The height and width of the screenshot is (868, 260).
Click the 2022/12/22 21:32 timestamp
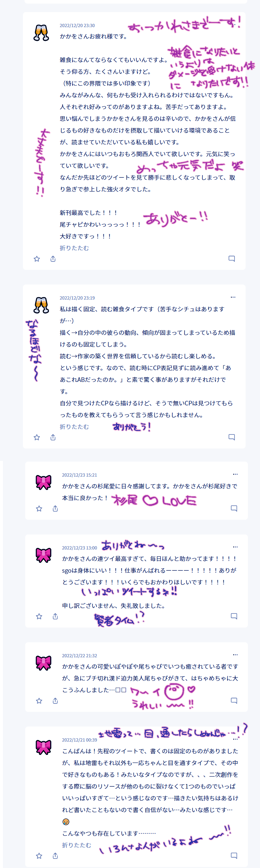(x=79, y=656)
